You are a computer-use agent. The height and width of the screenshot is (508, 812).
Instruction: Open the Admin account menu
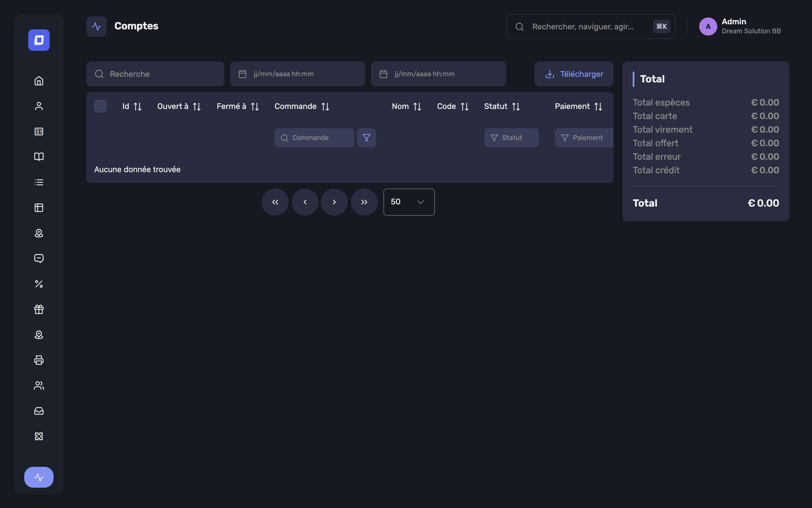click(x=740, y=26)
